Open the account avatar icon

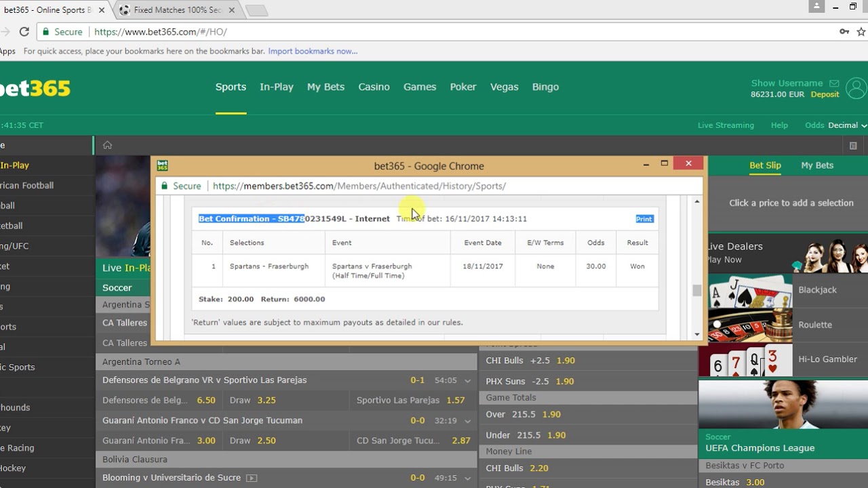point(856,88)
